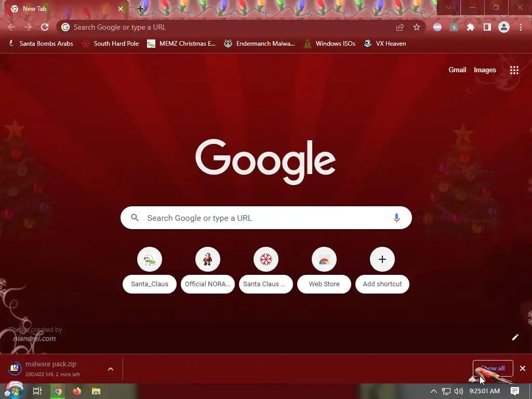
Task: Open the Action Center notifications icon
Action: coord(515,391)
